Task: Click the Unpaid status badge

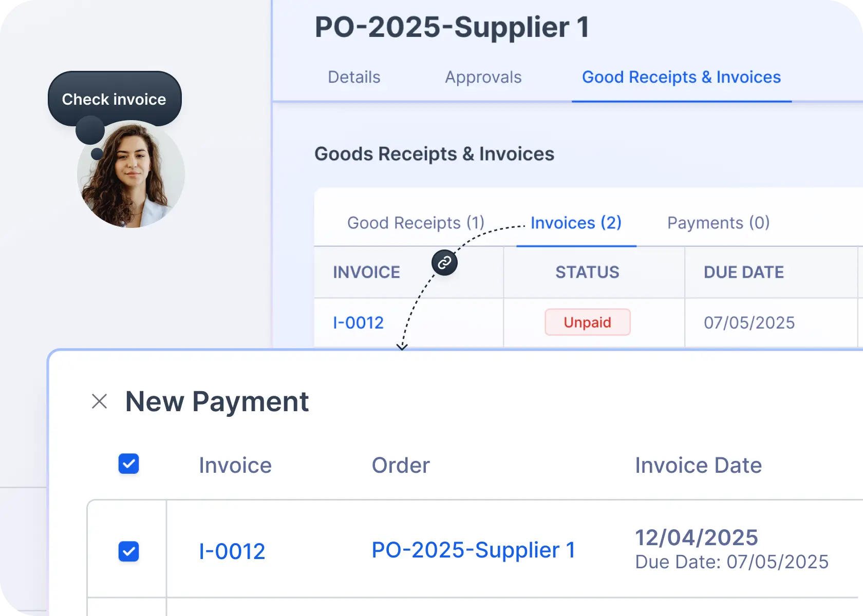Action: tap(587, 322)
